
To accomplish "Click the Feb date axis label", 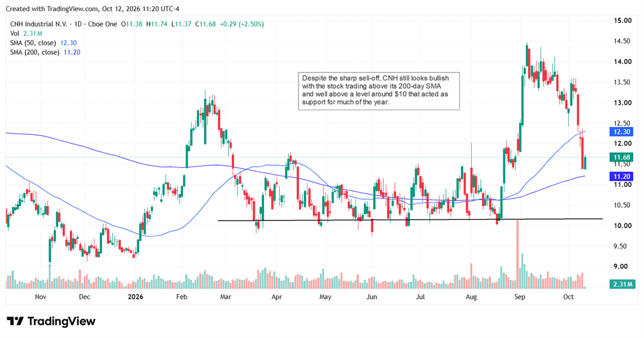I will click(x=182, y=296).
